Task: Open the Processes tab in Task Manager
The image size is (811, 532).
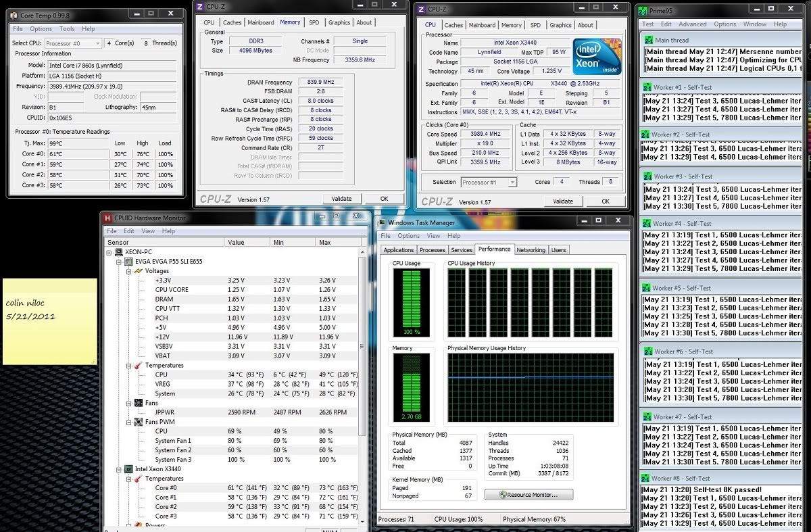Action: point(432,250)
